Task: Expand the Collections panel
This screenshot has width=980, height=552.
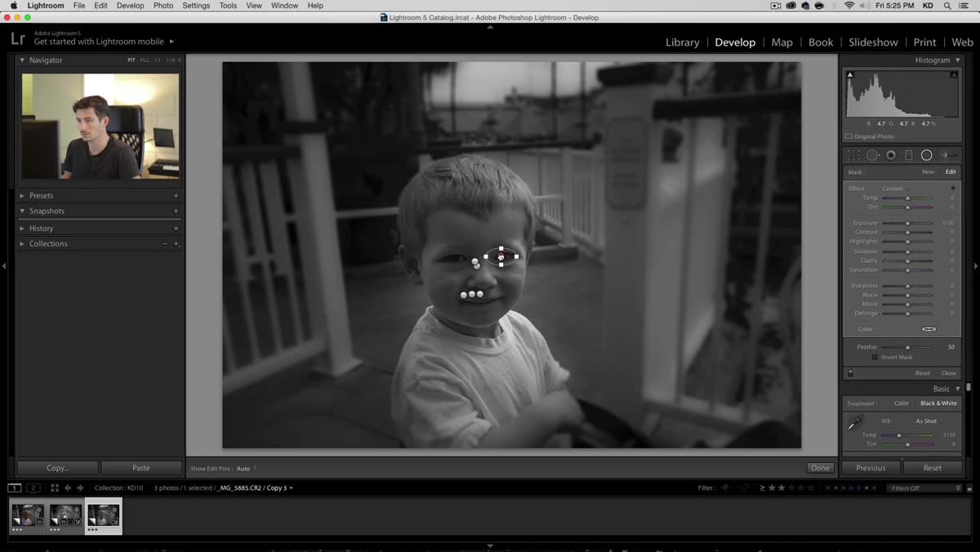Action: (22, 244)
